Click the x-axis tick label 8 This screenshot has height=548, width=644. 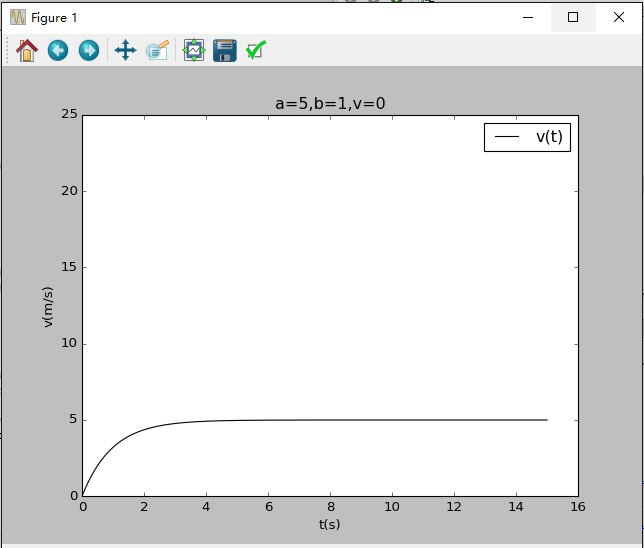click(331, 507)
